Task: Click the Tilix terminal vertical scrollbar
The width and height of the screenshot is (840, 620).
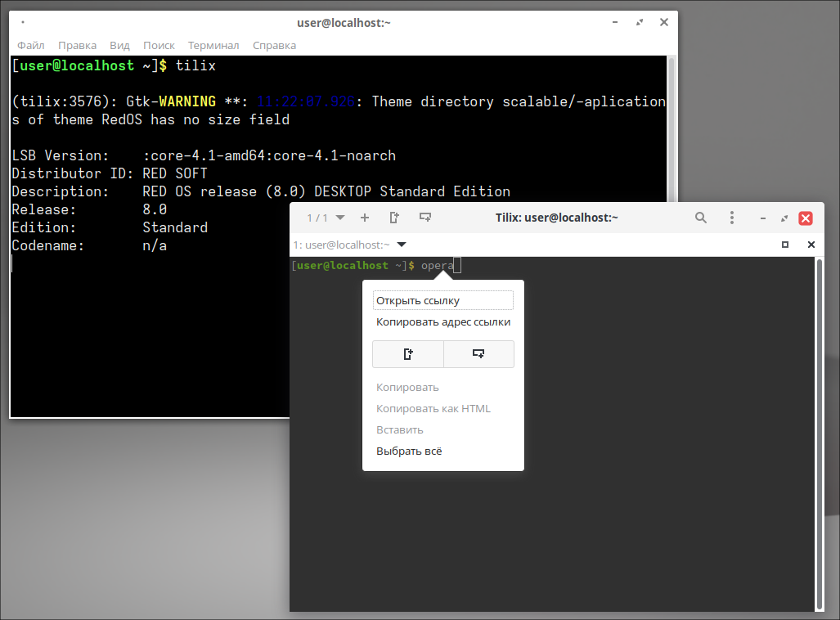Action: tap(819, 434)
